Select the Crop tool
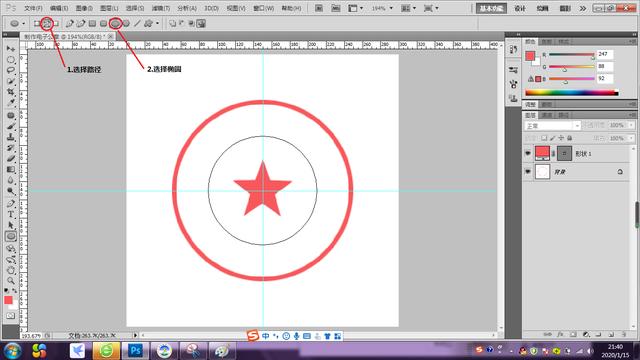 [11, 92]
